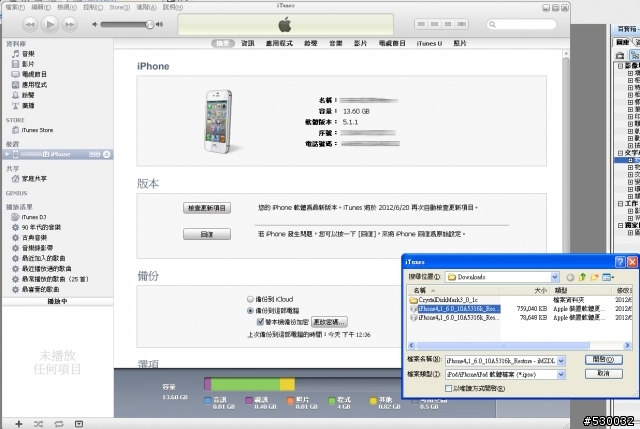Click the iTunes search field
The image size is (640, 429).
click(522, 24)
